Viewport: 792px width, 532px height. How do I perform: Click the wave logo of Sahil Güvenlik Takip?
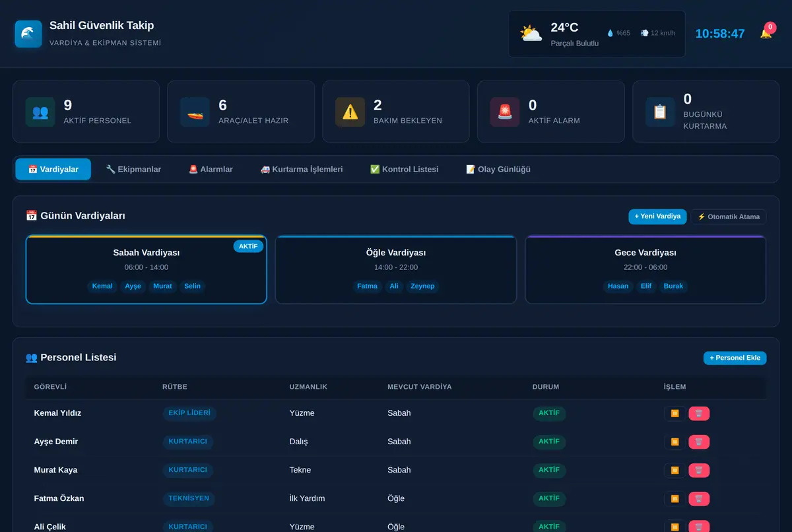point(28,34)
